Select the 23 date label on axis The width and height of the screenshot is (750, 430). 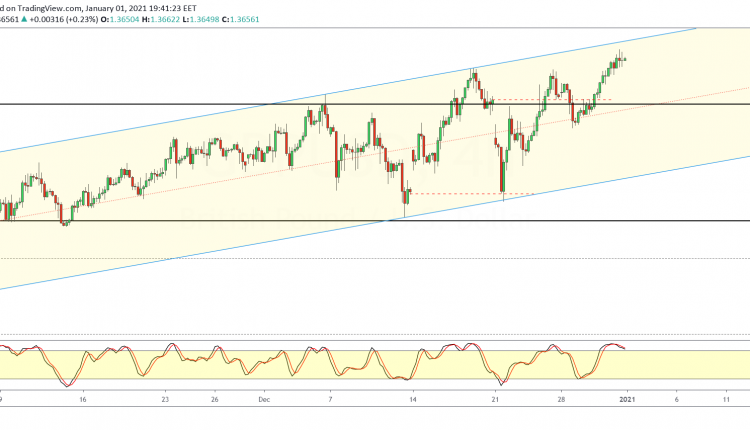(167, 399)
